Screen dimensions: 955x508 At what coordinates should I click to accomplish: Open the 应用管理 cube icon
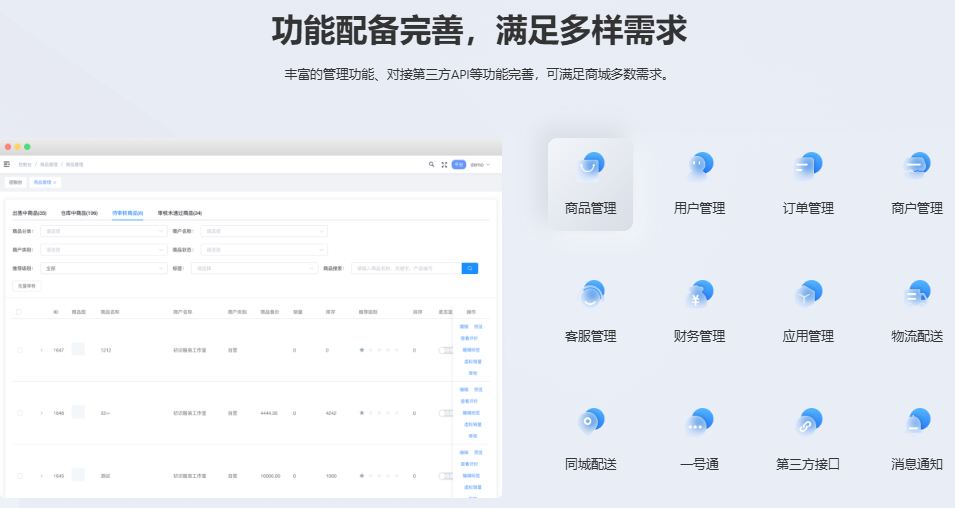click(x=807, y=294)
